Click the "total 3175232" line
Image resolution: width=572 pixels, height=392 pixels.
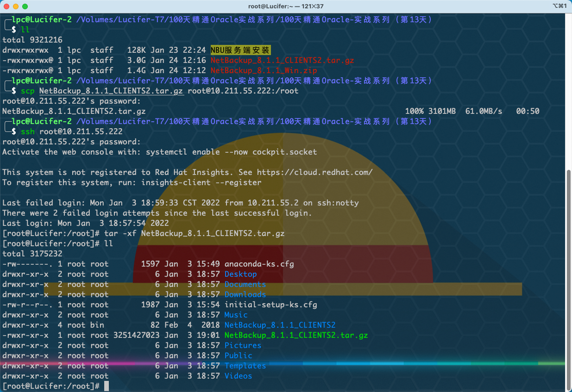click(32, 254)
